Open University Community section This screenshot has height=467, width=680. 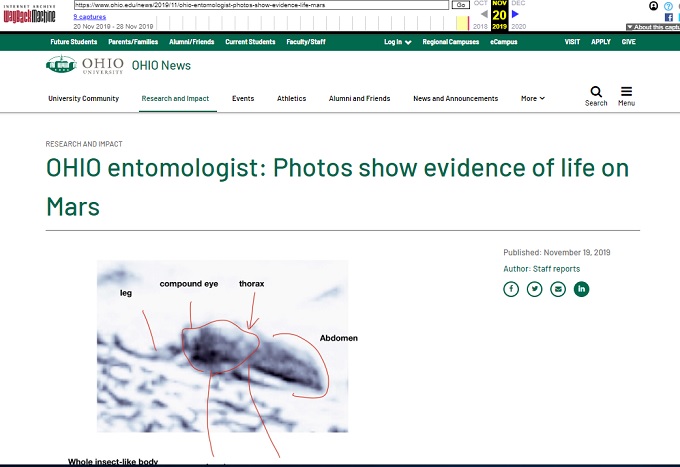point(84,98)
